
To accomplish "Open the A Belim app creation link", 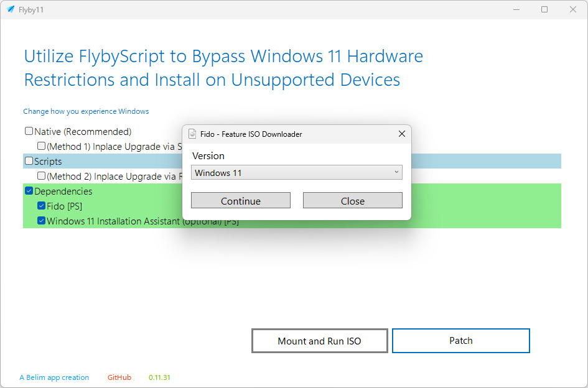I will [x=54, y=377].
